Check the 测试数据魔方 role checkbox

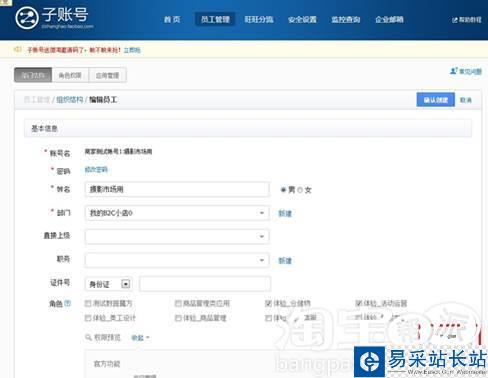(x=88, y=303)
